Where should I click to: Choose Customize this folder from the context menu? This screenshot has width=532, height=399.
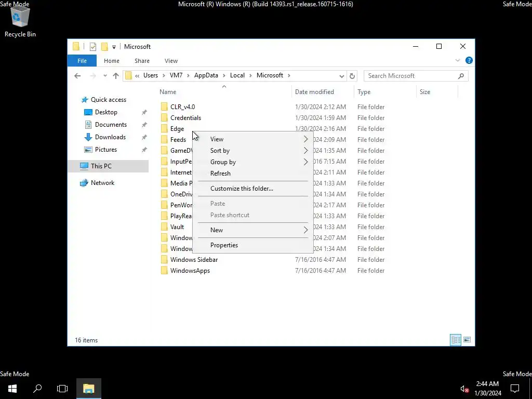click(x=253, y=188)
